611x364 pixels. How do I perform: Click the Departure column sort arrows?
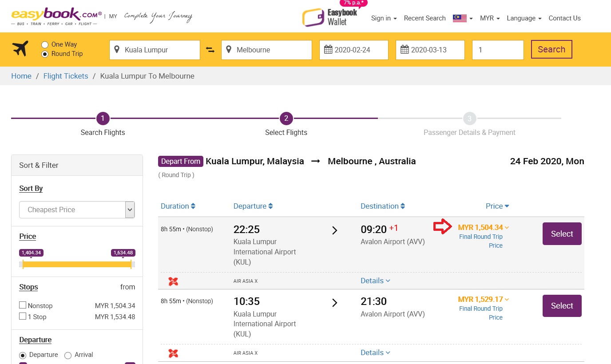click(270, 206)
